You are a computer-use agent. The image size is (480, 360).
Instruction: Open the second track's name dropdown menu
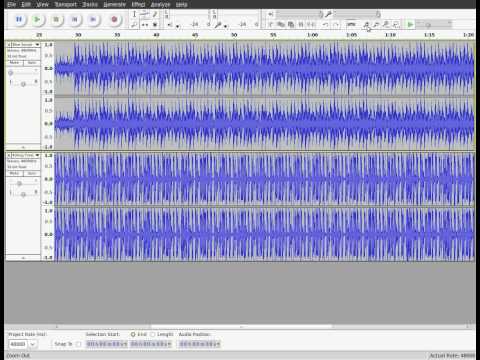(26, 155)
